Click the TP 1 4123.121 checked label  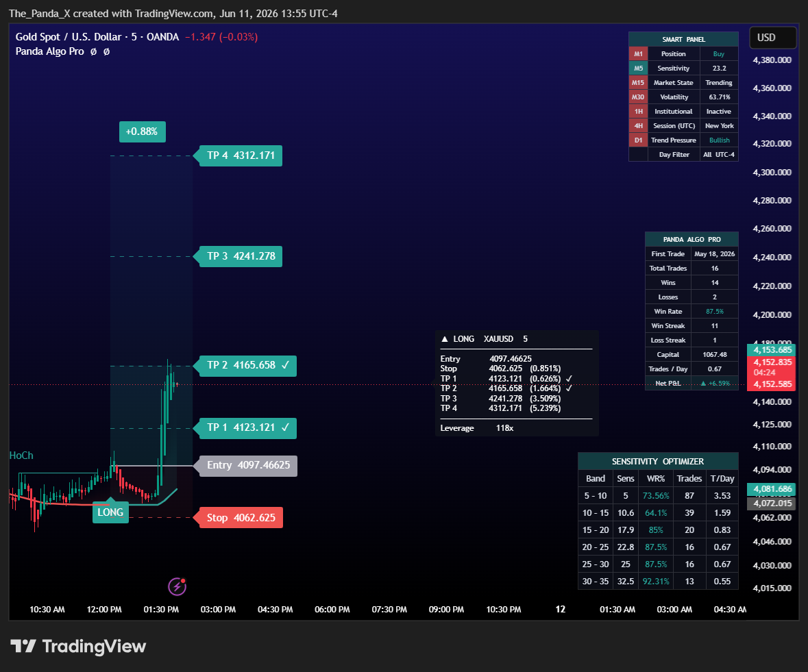pos(245,428)
